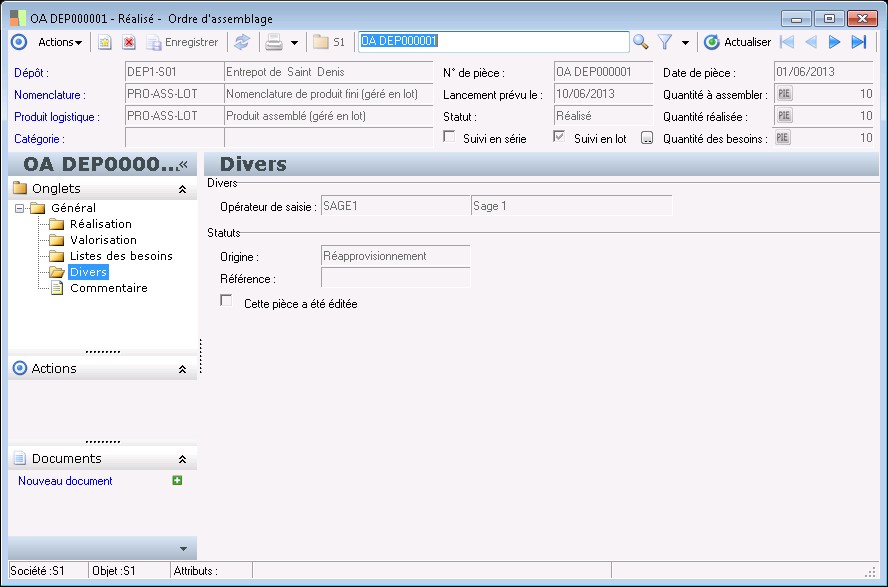Click the Opérateur de saisie field SAGE1
Screen dimensions: 888x587
(x=395, y=206)
